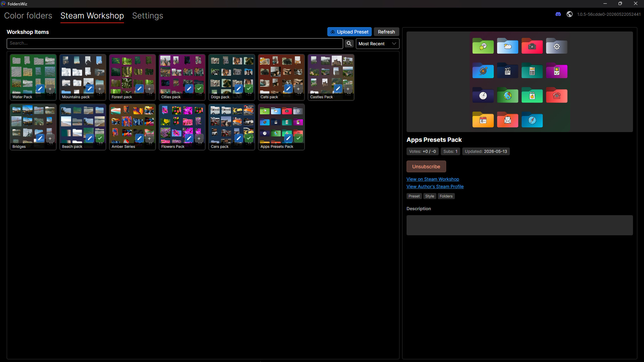Click the version number text in header
Viewport: 644px width, 362px height.
[609, 14]
